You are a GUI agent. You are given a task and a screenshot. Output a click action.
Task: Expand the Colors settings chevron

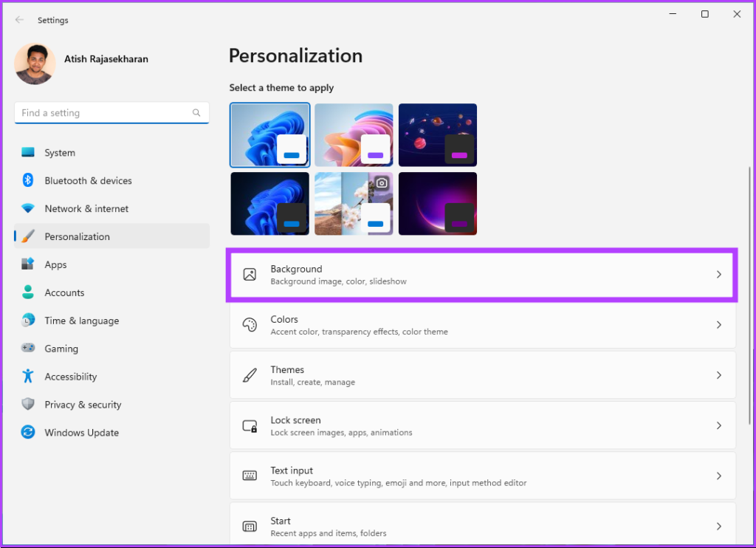[x=718, y=325]
